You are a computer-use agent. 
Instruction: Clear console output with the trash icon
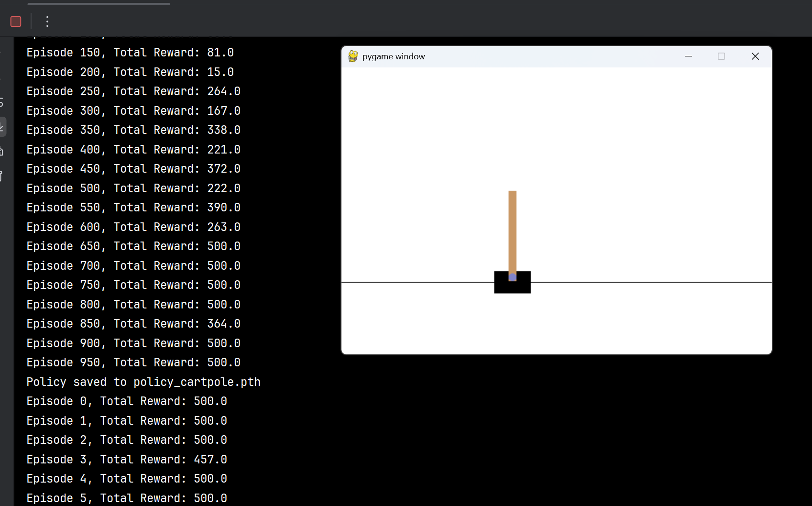pyautogui.click(x=1, y=176)
